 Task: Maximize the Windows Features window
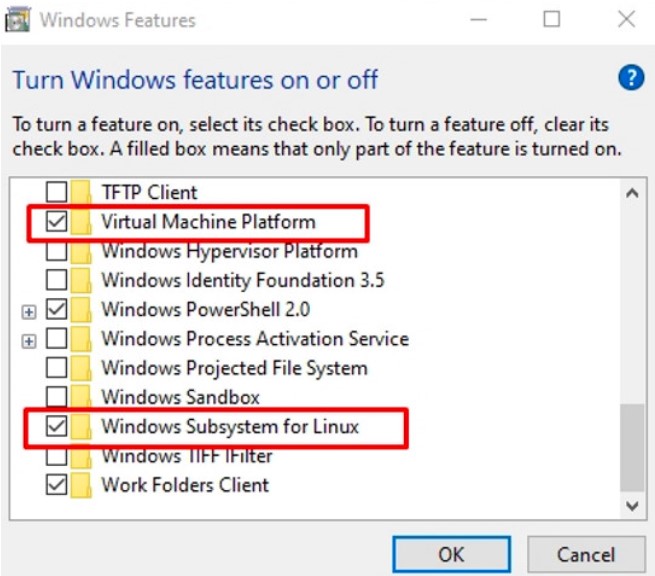553,19
